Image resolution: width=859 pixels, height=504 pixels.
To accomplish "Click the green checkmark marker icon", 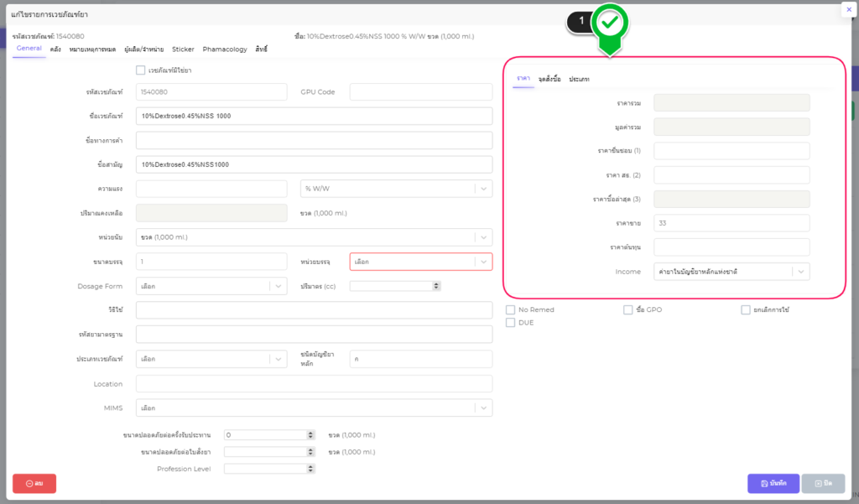I will pyautogui.click(x=610, y=23).
